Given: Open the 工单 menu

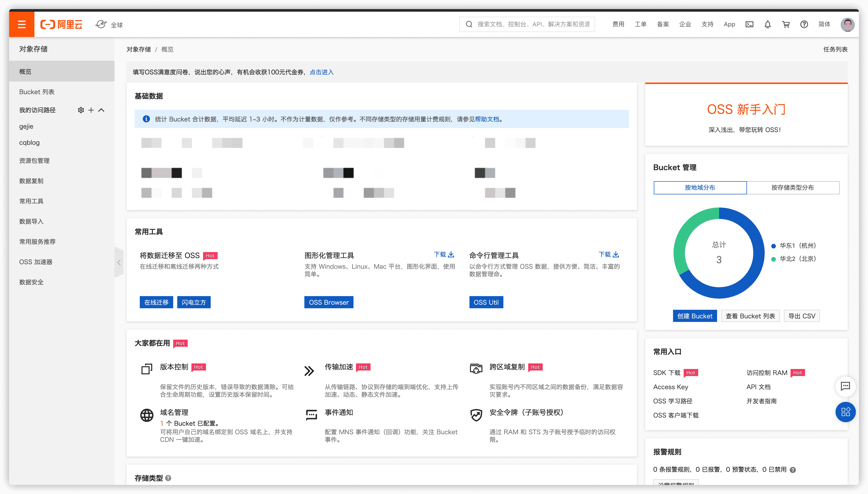Looking at the screenshot, I should pyautogui.click(x=640, y=25).
